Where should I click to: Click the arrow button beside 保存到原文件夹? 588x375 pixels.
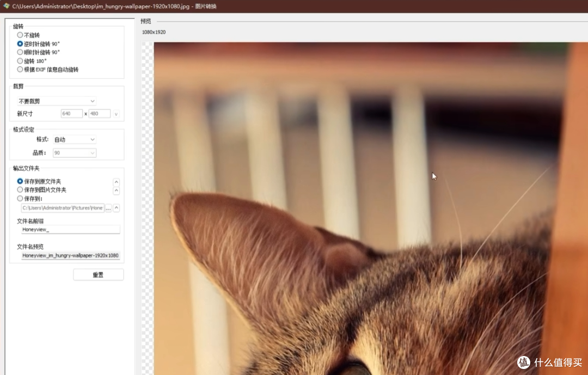(117, 182)
